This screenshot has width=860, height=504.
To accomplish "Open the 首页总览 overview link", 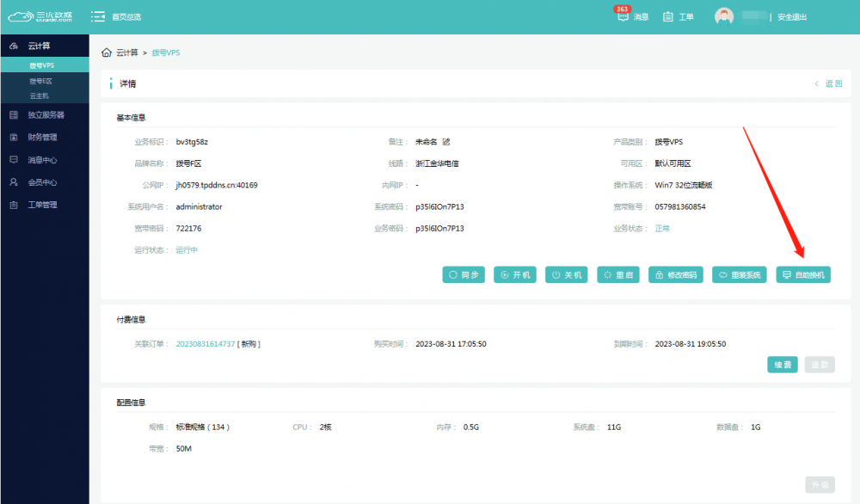I will point(126,17).
